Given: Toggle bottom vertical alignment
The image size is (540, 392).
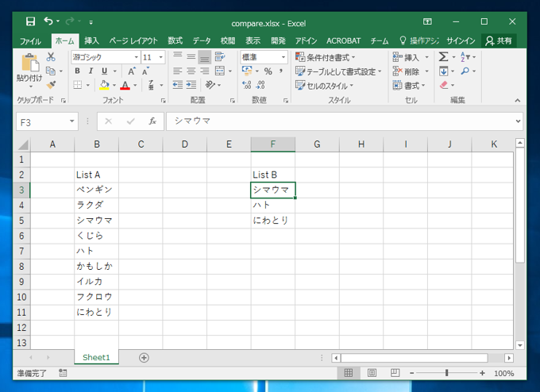Looking at the screenshot, I should coord(205,57).
